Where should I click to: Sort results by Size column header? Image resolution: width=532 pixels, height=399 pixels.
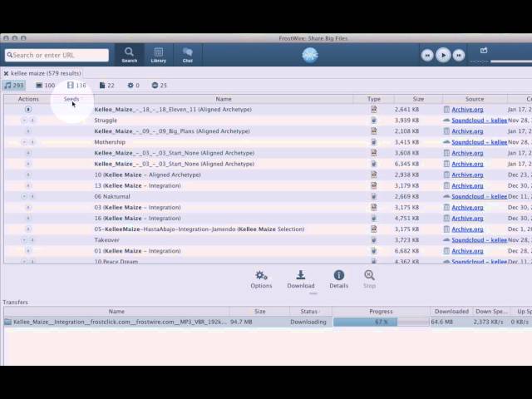418,99
